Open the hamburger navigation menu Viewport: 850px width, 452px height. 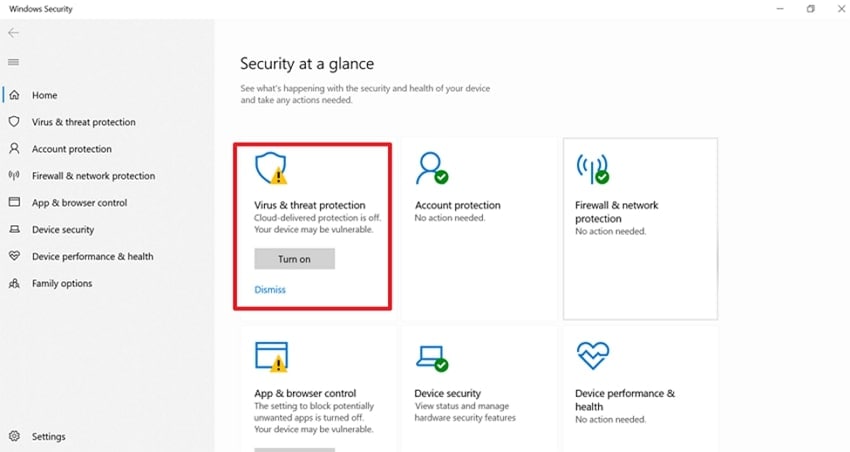tap(14, 62)
